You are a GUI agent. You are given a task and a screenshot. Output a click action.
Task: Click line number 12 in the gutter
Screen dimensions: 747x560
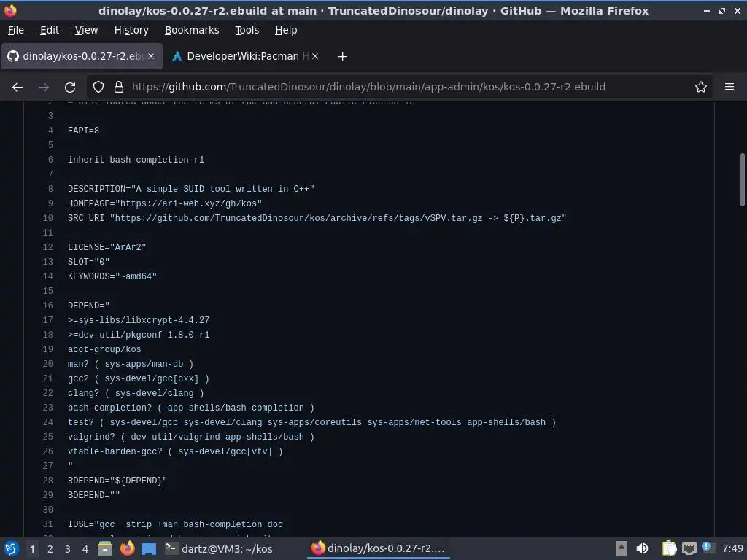(x=48, y=247)
